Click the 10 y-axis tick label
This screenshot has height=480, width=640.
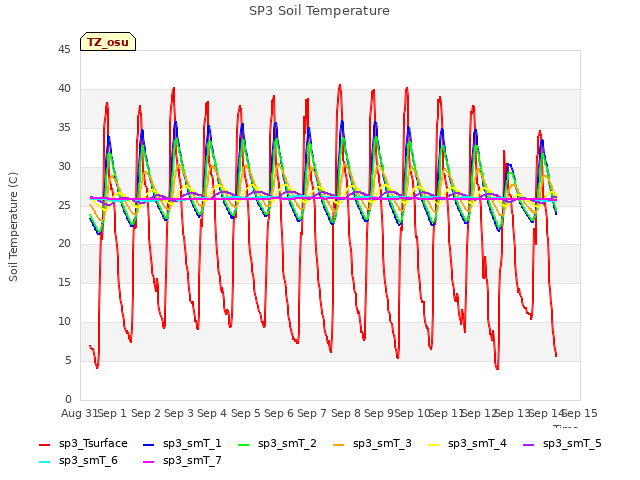64,322
